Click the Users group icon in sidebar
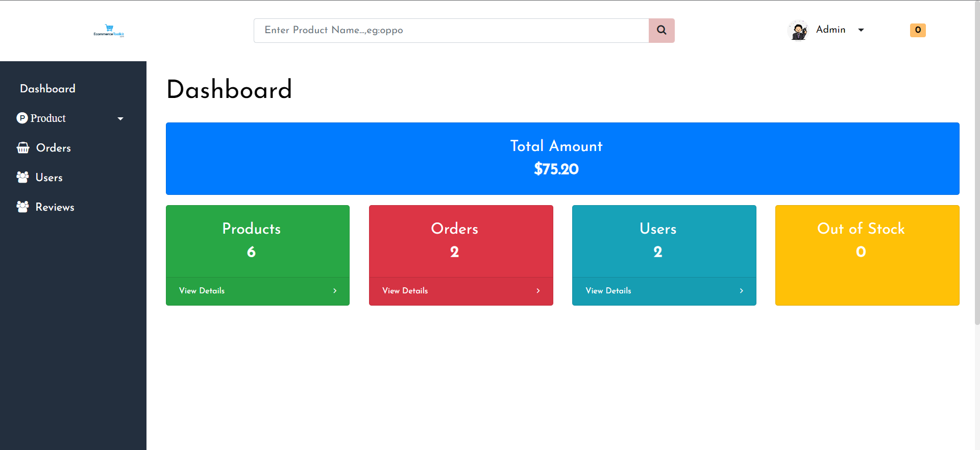 [22, 177]
